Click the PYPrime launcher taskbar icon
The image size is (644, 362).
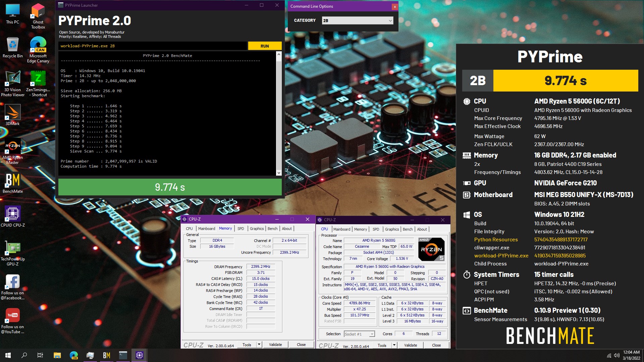coord(123,355)
